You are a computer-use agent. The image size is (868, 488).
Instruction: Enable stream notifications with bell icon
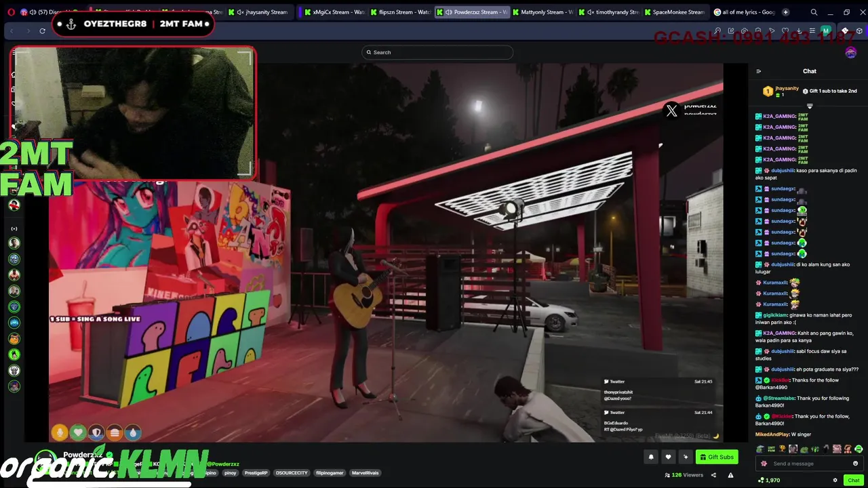[651, 457]
